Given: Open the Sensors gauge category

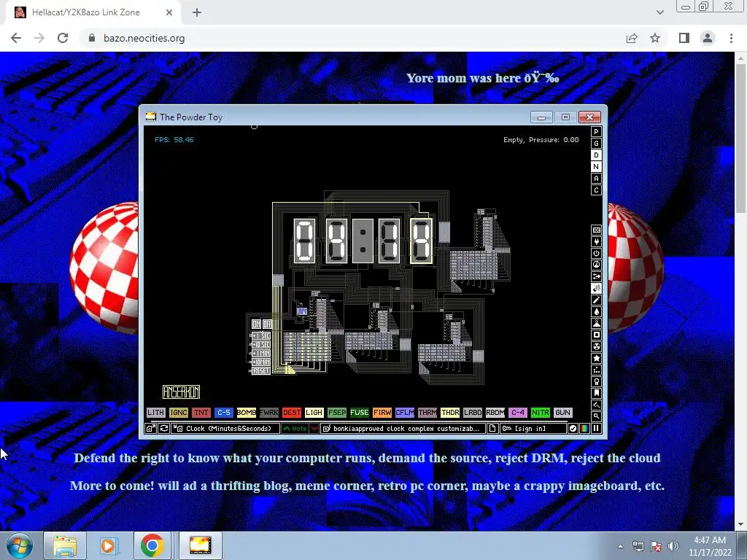Looking at the screenshot, I should 596,265.
